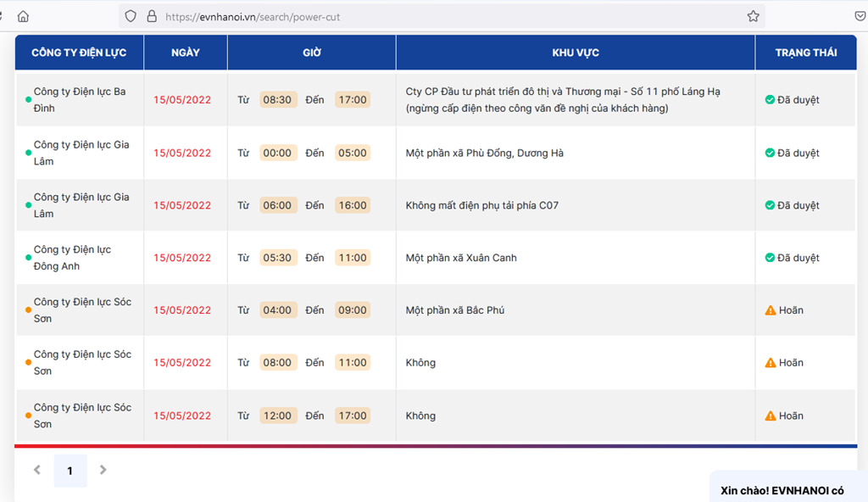Click start time 05:30 badge
This screenshot has width=868, height=502.
click(x=278, y=258)
